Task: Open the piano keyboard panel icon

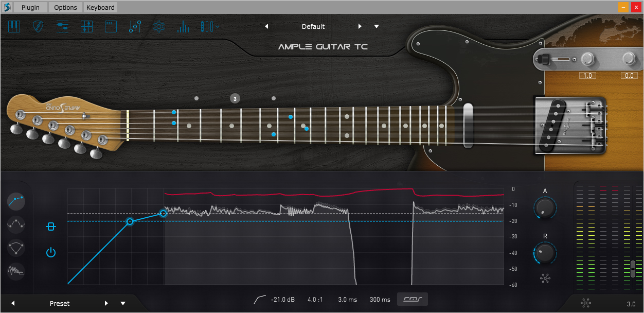Action: click(14, 26)
